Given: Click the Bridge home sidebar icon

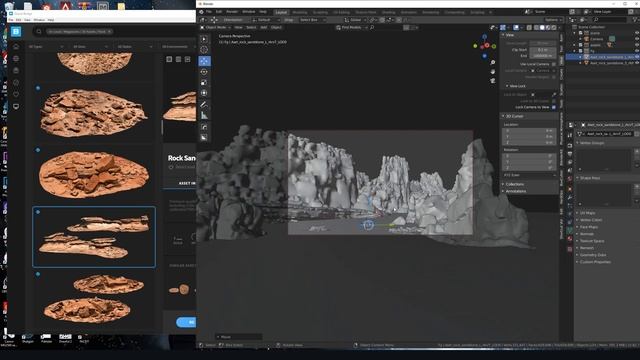Looking at the screenshot, I should click(16, 47).
